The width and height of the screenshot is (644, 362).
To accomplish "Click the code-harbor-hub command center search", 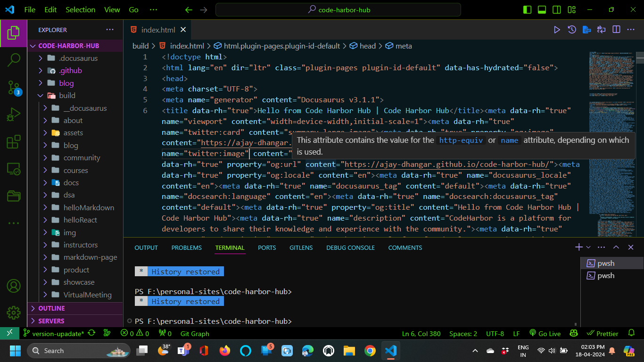I will point(338,9).
